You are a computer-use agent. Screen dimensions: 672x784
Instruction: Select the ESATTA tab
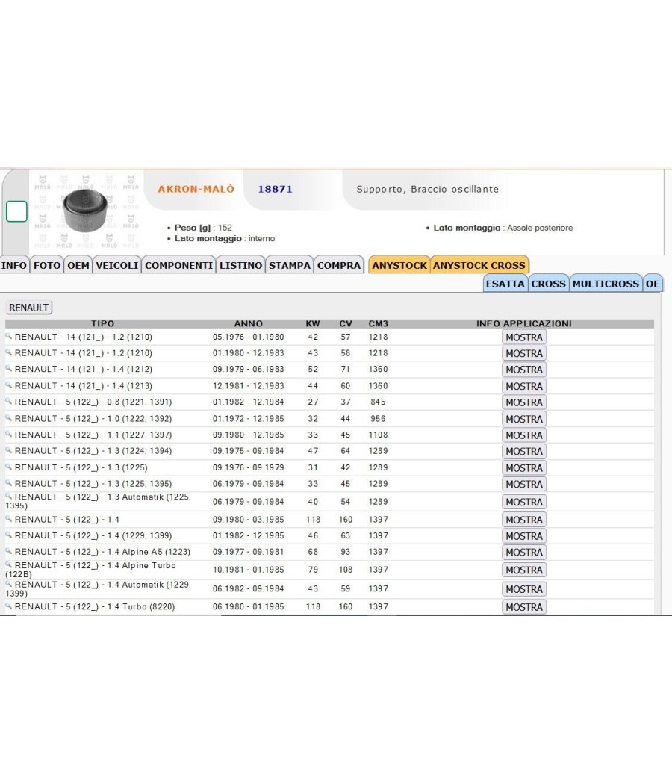tap(505, 284)
